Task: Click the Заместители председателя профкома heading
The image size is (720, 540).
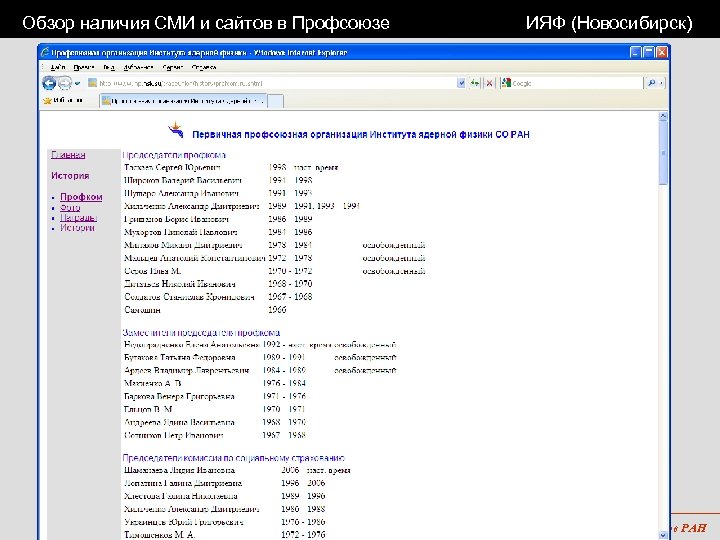Action: coord(201,332)
